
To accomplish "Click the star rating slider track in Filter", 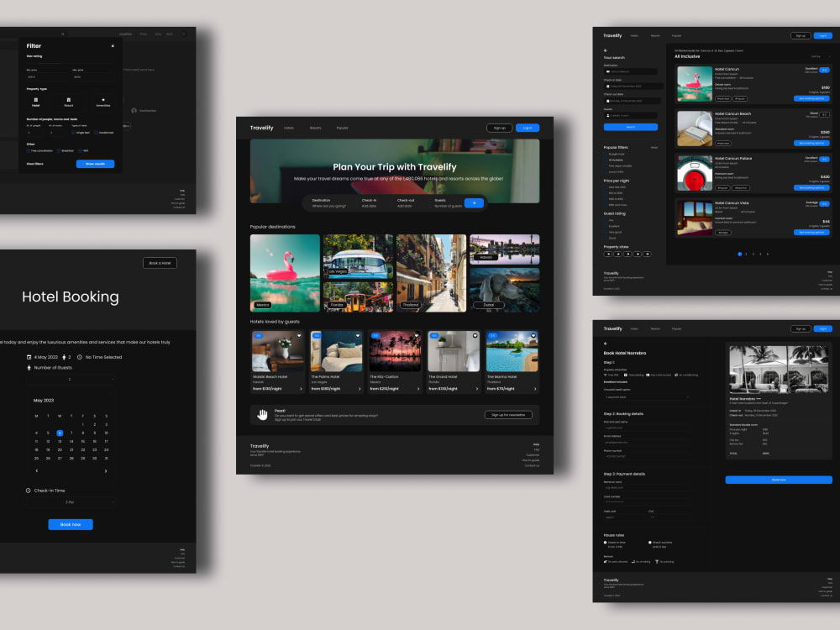I will coord(71,63).
